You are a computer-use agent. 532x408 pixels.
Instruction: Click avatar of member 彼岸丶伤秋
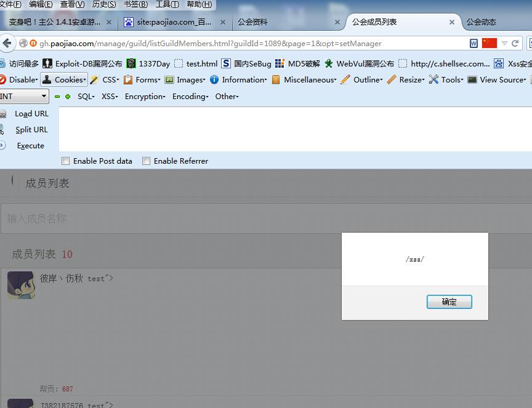point(21,285)
